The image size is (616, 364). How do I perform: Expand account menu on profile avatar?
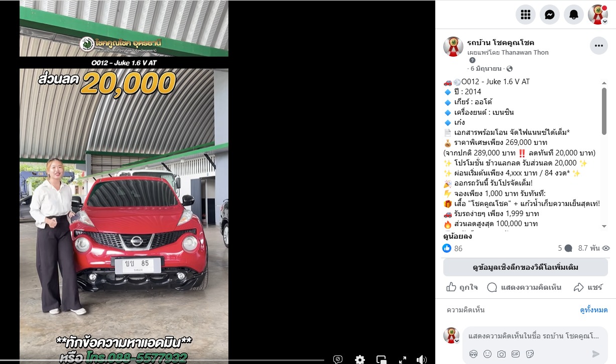(598, 15)
